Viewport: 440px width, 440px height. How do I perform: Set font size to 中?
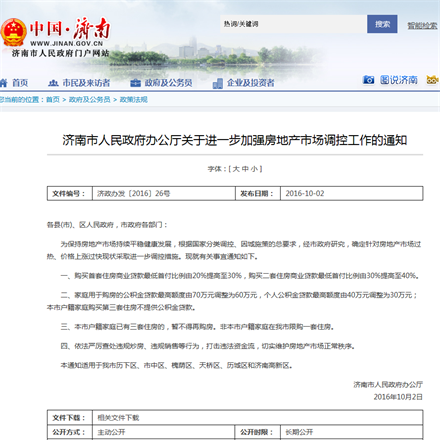pos(245,169)
